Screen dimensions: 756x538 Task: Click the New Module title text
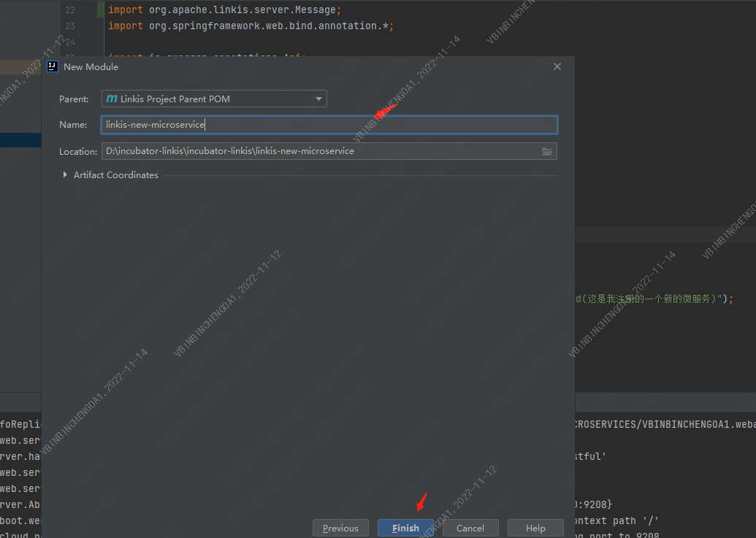(91, 66)
